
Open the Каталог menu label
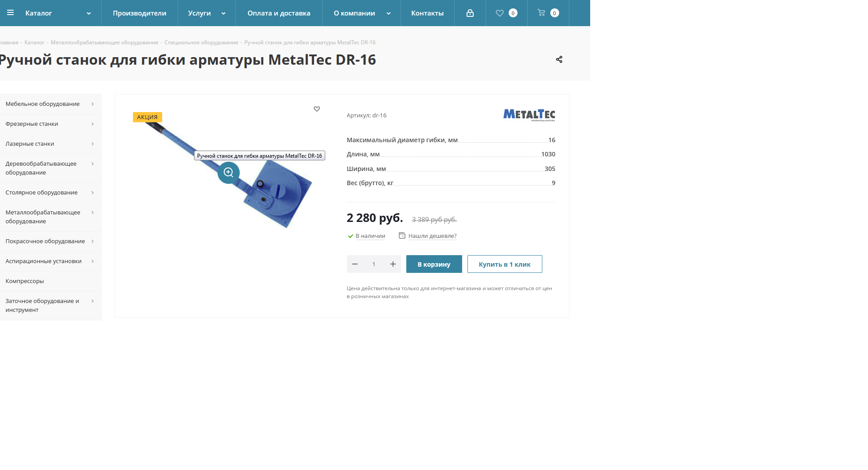click(39, 13)
